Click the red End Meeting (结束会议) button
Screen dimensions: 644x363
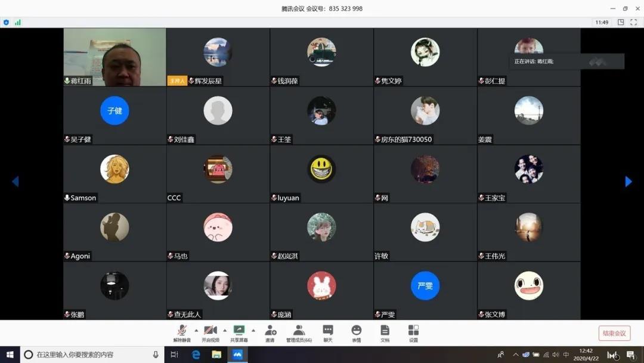[614, 333]
